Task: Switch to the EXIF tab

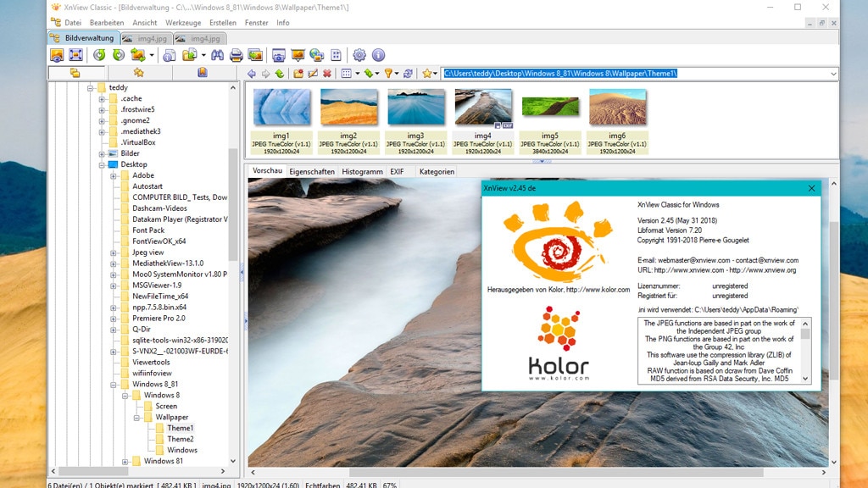Action: pyautogui.click(x=397, y=171)
